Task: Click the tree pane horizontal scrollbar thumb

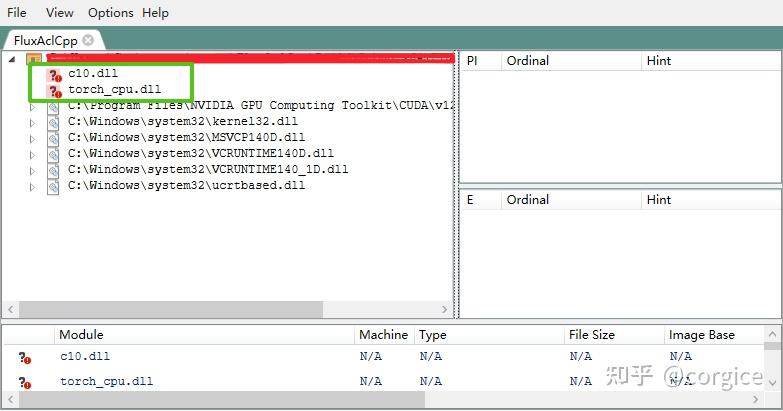Action: (171, 310)
